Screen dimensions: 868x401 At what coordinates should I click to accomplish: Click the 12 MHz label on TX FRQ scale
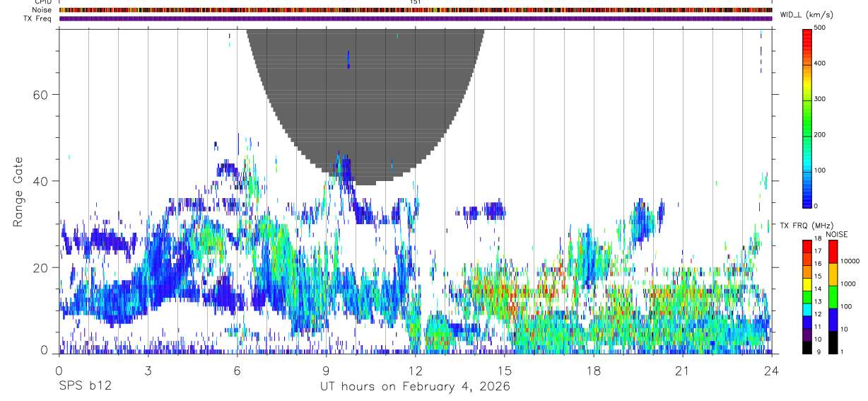coord(817,314)
